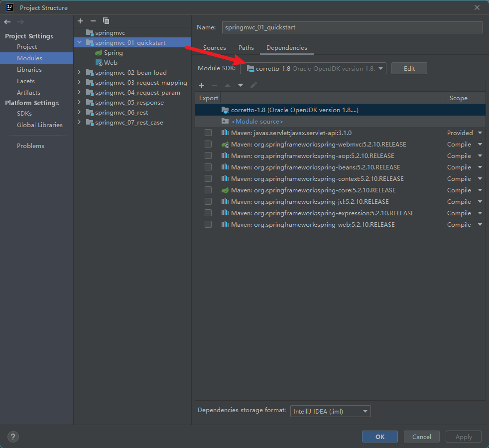
Task: Open the Module SDK dropdown
Action: (313, 68)
